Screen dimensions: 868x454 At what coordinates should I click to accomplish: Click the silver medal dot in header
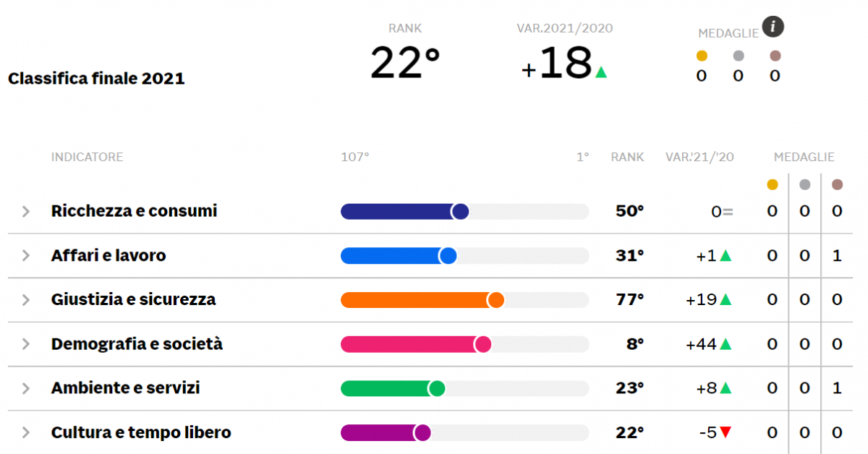(x=738, y=56)
